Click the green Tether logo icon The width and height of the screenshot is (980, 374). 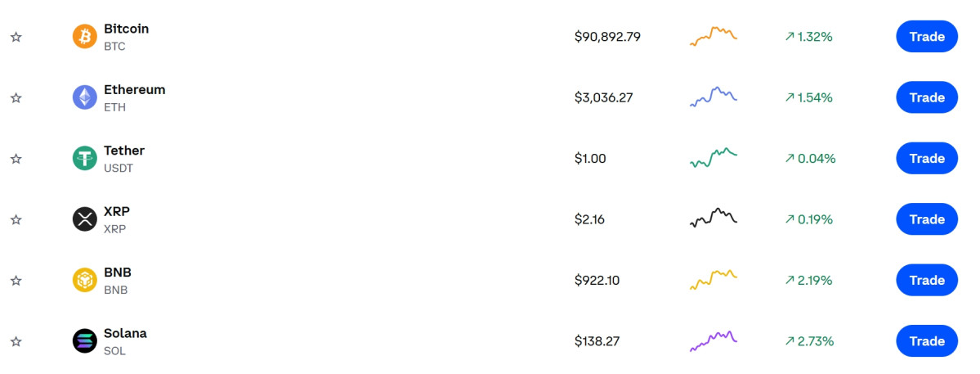[x=84, y=158]
